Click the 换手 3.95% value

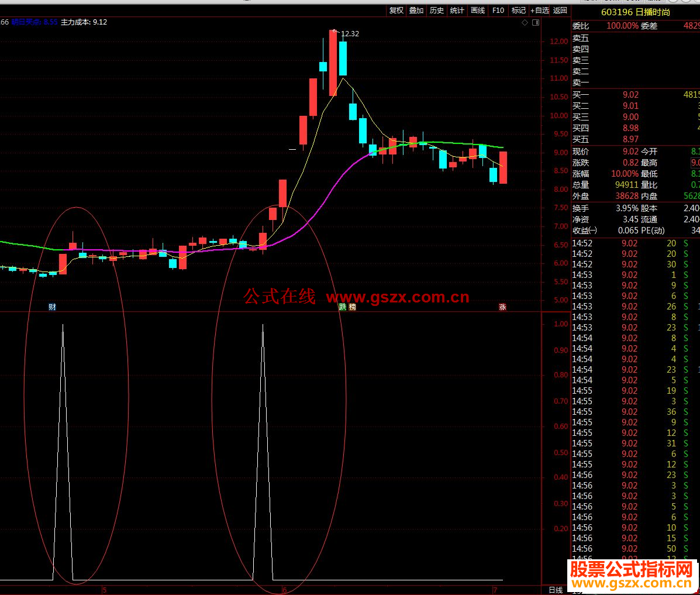click(627, 209)
